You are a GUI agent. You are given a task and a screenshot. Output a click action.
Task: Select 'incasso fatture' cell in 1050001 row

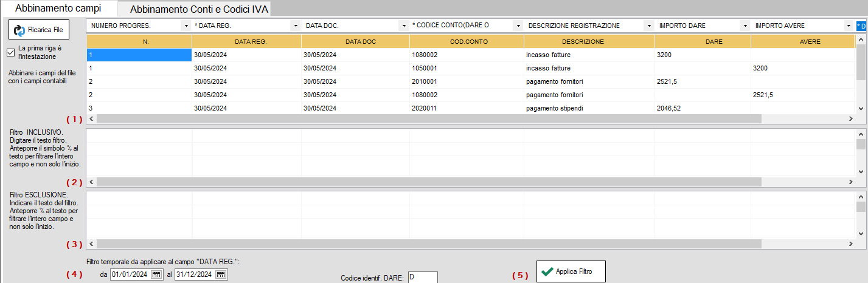pyautogui.click(x=589, y=68)
